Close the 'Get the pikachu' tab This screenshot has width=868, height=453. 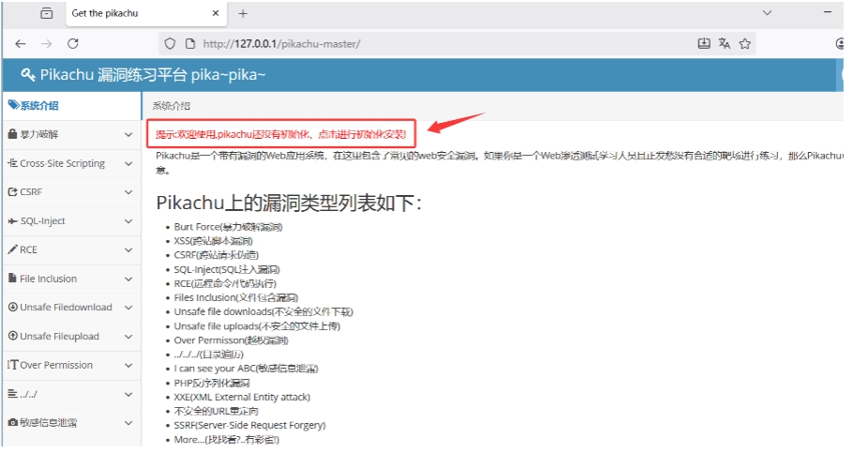pyautogui.click(x=216, y=13)
